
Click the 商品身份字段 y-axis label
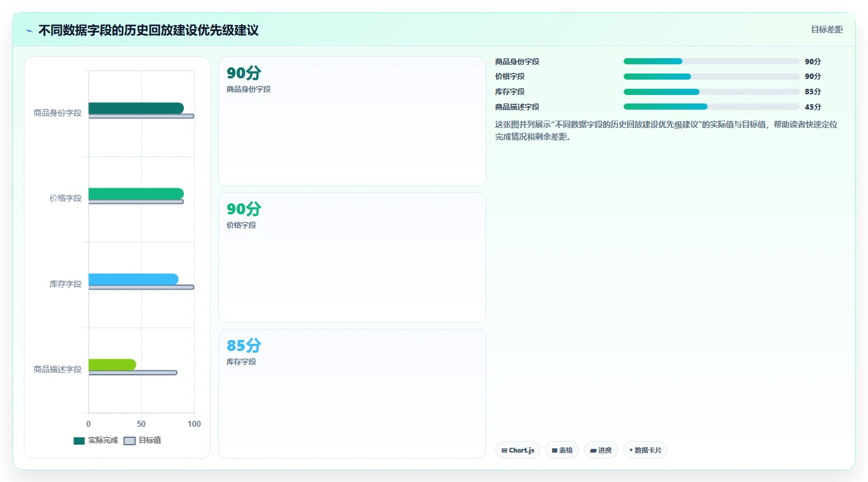point(58,113)
